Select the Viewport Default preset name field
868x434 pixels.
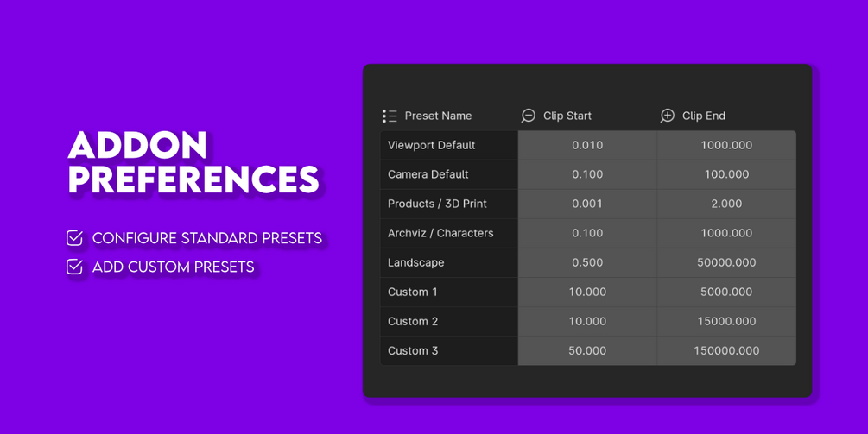(x=449, y=146)
